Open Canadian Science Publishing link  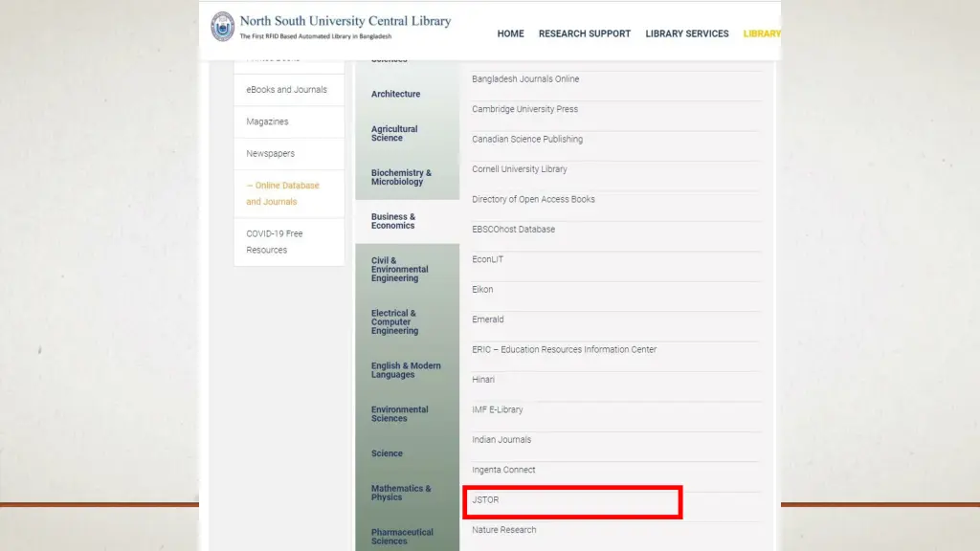pyautogui.click(x=527, y=140)
